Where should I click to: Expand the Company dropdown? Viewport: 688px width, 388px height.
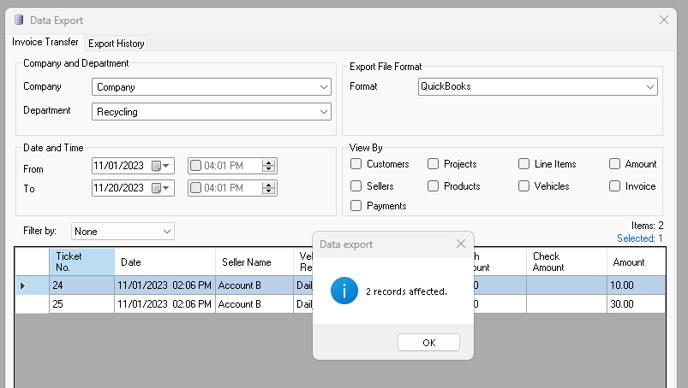click(x=211, y=87)
